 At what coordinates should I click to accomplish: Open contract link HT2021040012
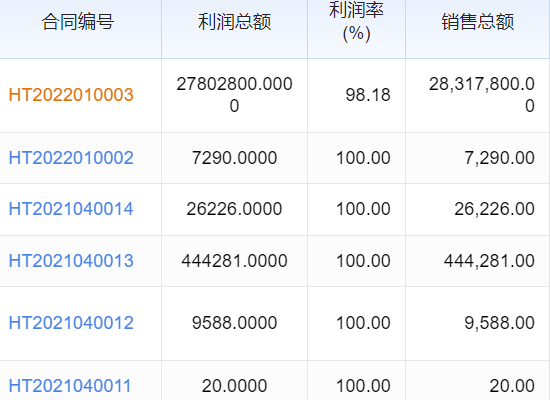click(71, 323)
